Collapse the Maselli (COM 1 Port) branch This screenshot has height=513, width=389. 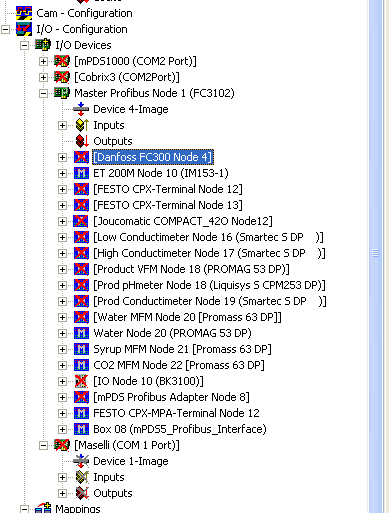(x=43, y=445)
